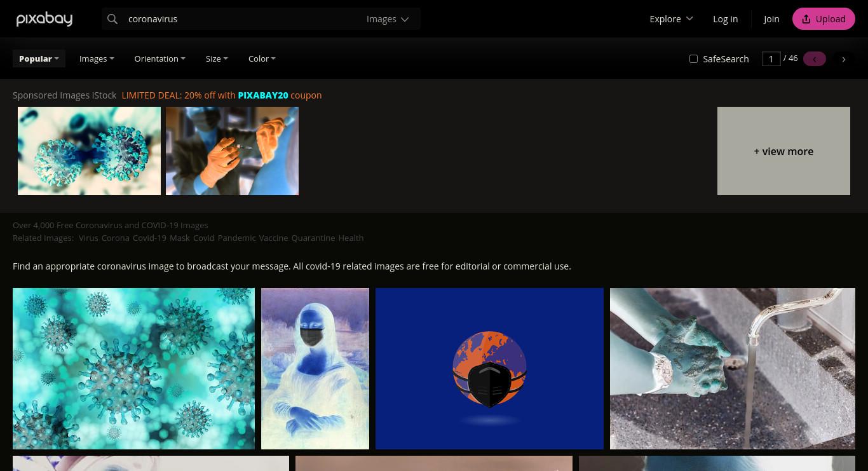Open the Images type dropdown in search bar
Viewport: 868px width, 471px height.
[x=388, y=19]
